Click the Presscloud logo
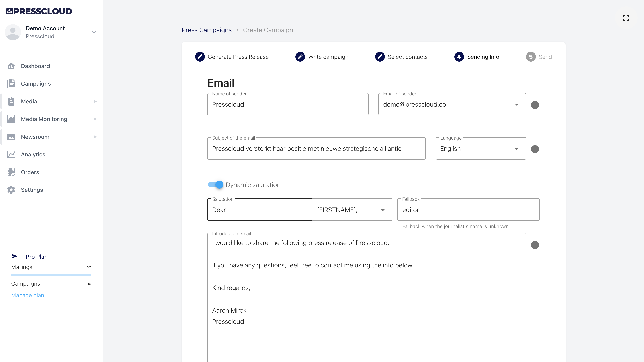644x362 pixels. [39, 11]
